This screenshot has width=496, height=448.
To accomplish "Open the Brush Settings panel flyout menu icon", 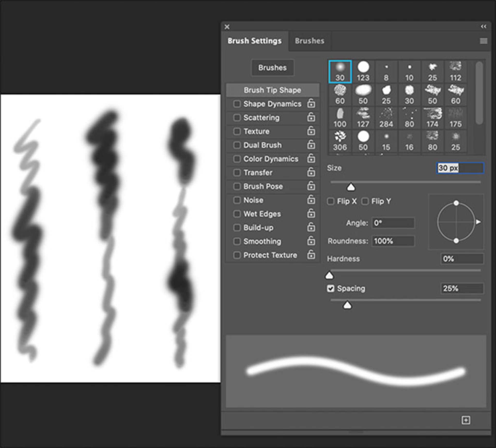I will 483,41.
